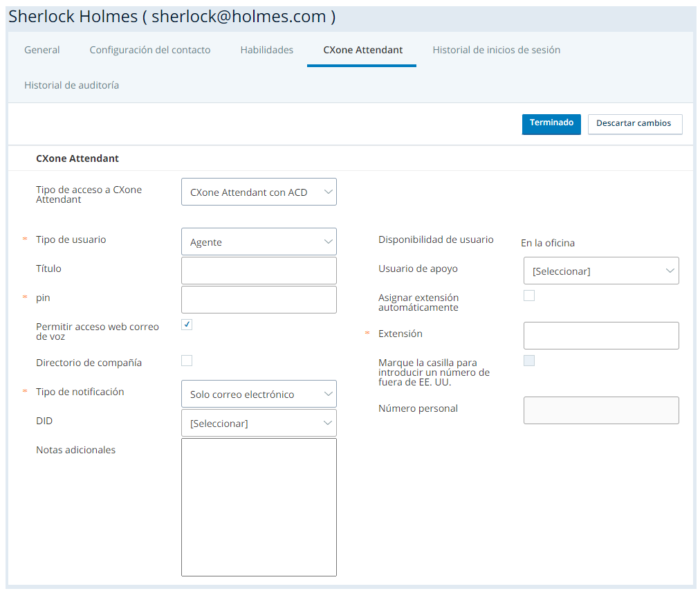
Task: Open Historial de inicios de sesión tab
Action: point(496,50)
